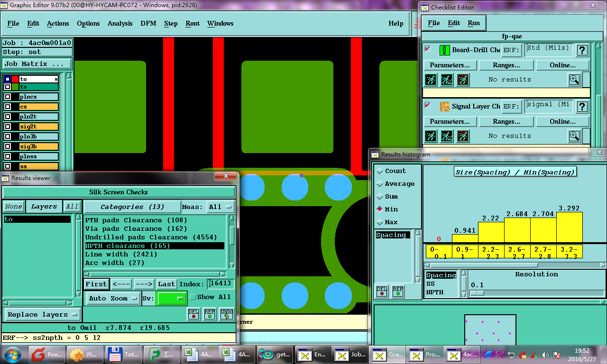Open Run menu in Checklist Editor
Viewport: 607px width, 364px height.
(474, 23)
